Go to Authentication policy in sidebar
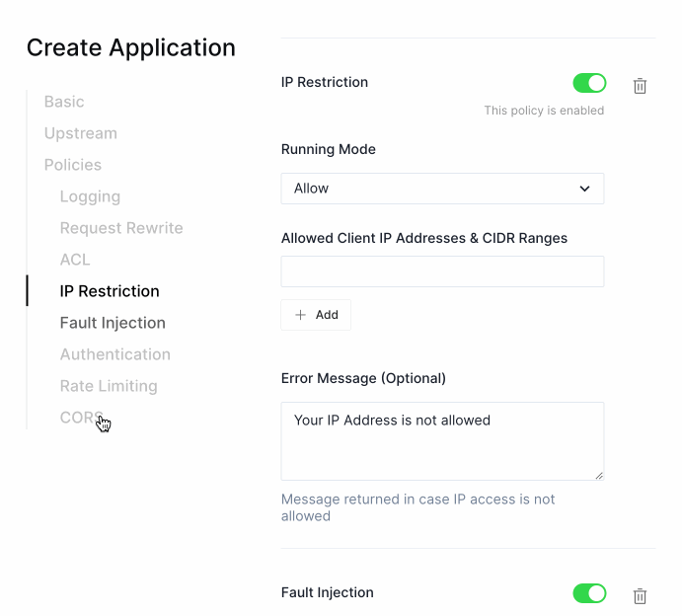Image resolution: width=682 pixels, height=616 pixels. click(x=115, y=354)
